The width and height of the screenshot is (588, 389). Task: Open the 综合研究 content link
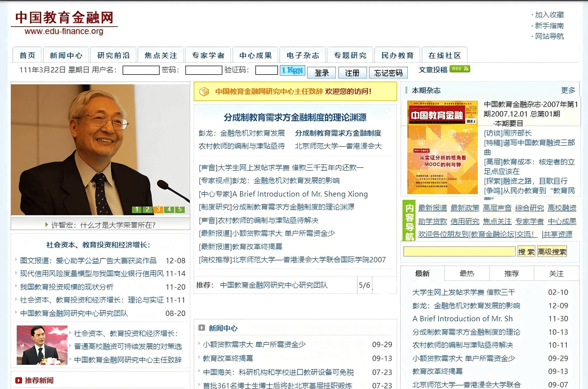pyautogui.click(x=530, y=208)
